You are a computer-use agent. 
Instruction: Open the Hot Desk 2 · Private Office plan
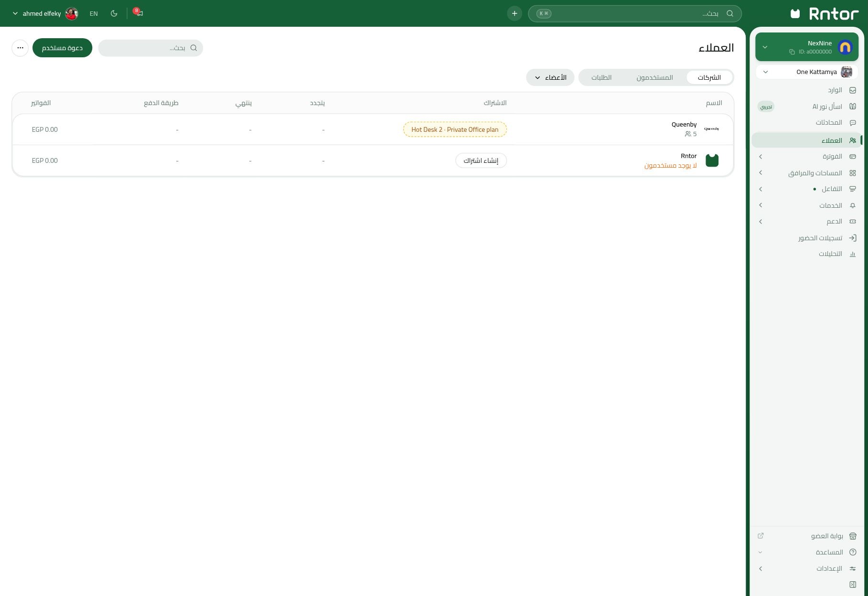455,129
